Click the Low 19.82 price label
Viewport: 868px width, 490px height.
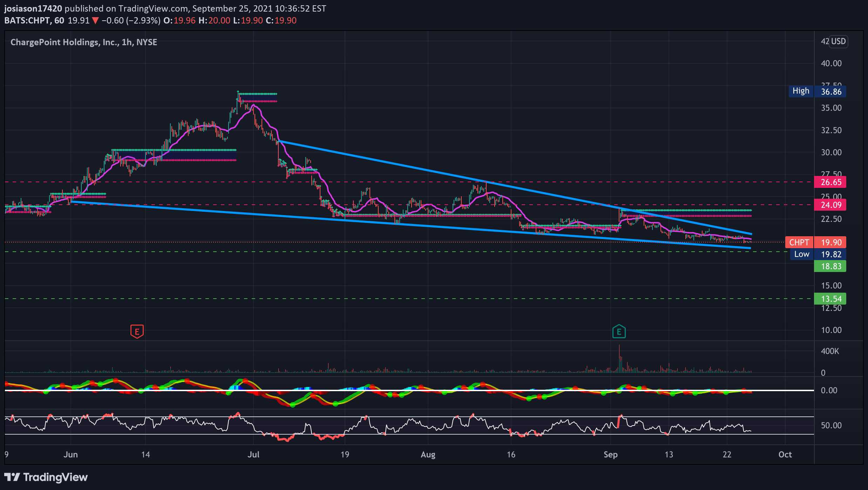pos(818,254)
